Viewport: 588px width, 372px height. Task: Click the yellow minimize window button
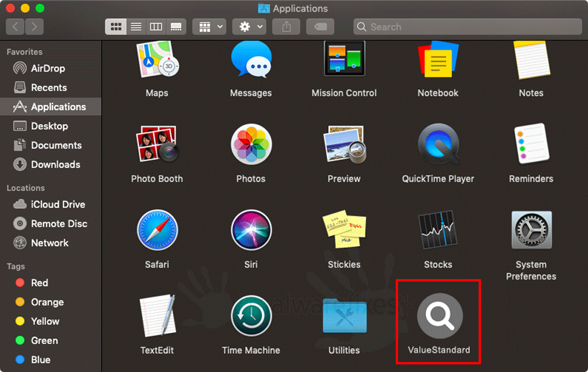(x=25, y=8)
